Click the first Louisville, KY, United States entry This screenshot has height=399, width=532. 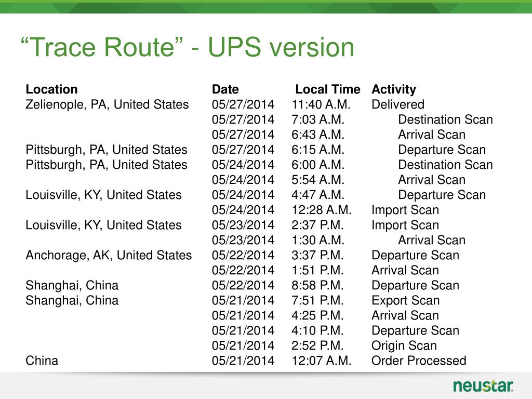click(103, 195)
